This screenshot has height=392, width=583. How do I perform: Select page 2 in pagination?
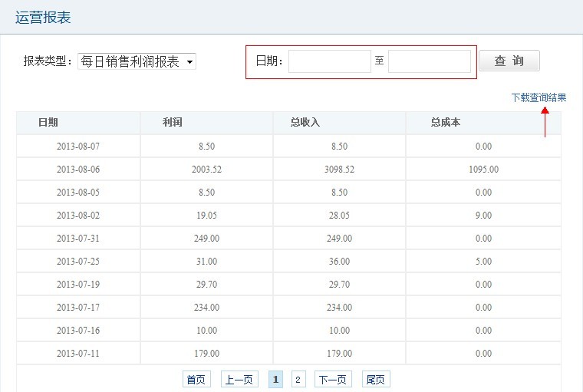coord(298,380)
